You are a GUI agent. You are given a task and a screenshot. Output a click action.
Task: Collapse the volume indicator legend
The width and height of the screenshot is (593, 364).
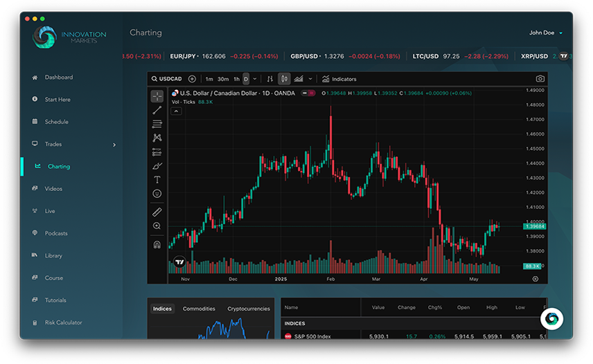(176, 111)
